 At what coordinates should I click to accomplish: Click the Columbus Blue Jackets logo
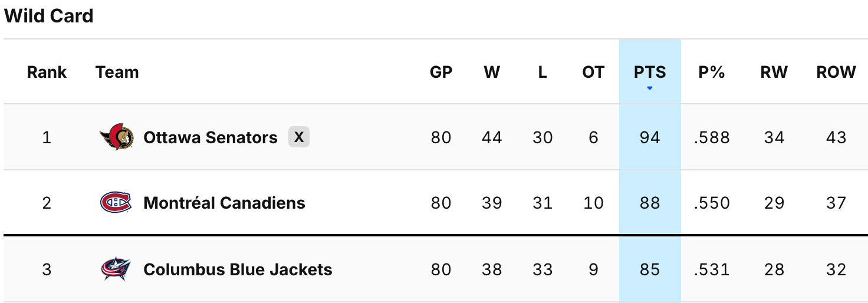[116, 269]
